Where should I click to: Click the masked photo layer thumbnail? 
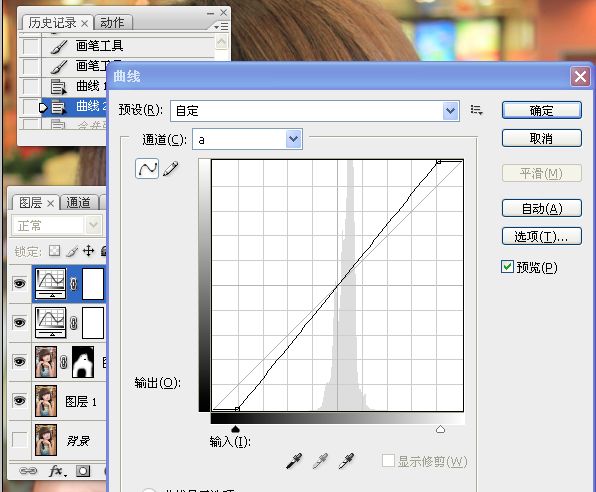pos(46,362)
